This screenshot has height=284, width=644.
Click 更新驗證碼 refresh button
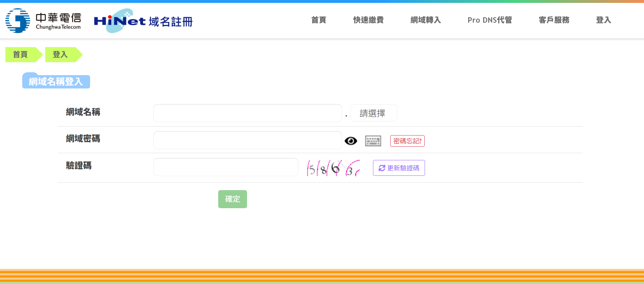click(x=399, y=168)
